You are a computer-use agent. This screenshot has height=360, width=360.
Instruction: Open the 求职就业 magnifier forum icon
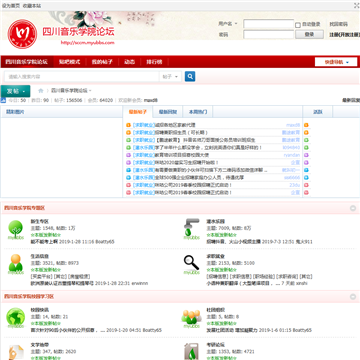pyautogui.click(x=191, y=265)
